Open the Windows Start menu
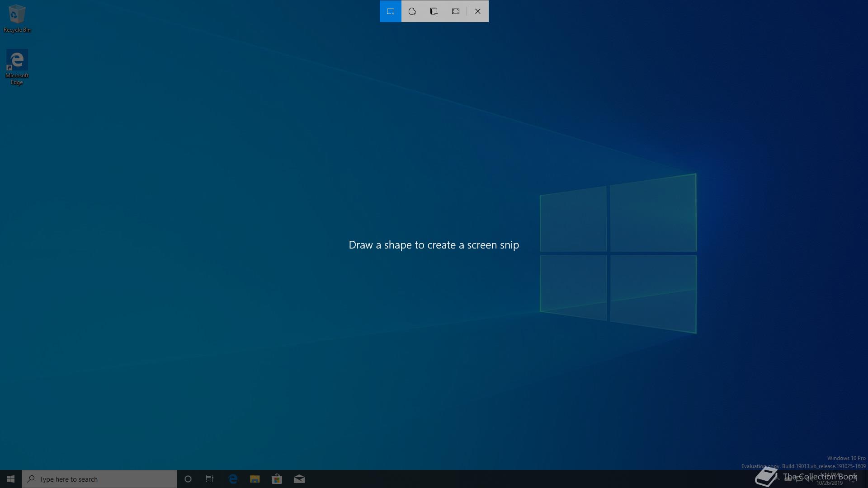This screenshot has height=488, width=868. point(11,479)
